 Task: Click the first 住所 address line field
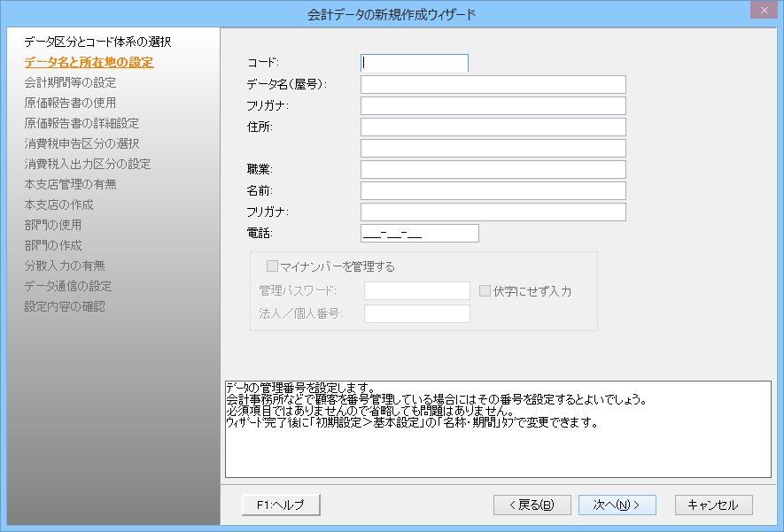tap(493, 127)
